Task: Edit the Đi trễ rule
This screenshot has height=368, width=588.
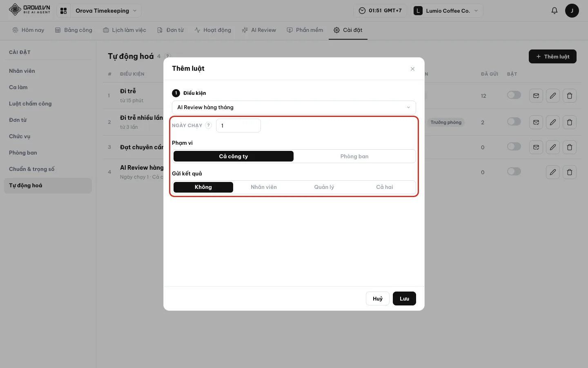Action: tap(553, 96)
